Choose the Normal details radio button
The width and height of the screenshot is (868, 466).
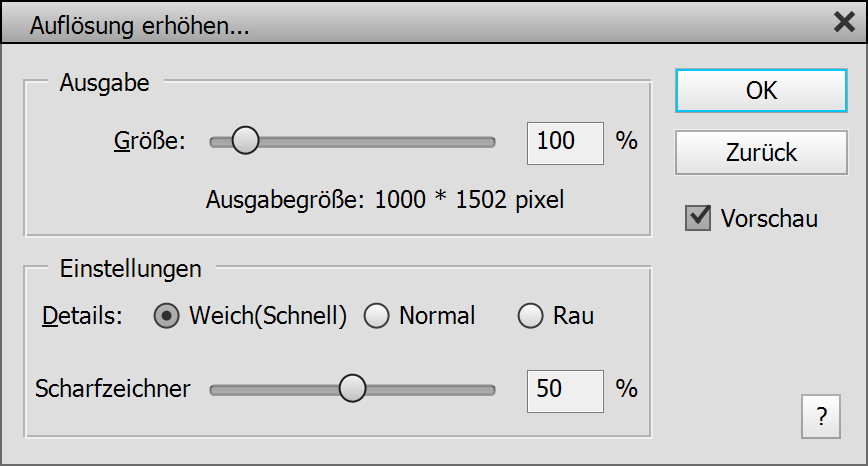376,317
